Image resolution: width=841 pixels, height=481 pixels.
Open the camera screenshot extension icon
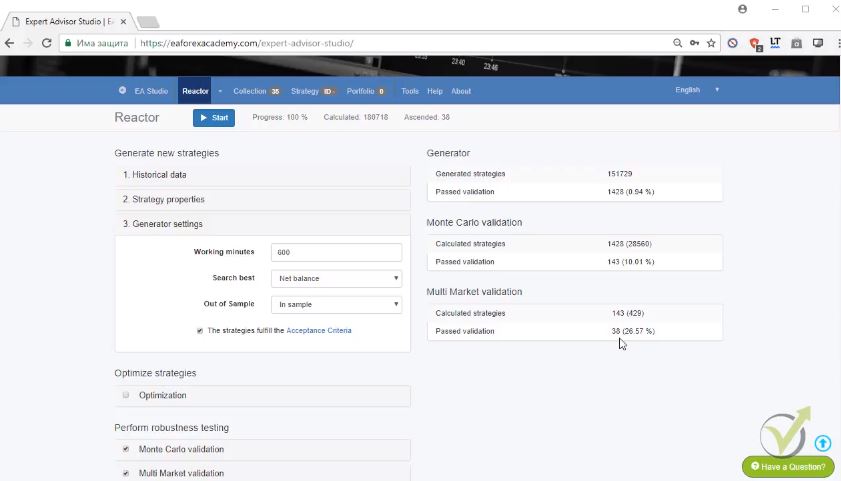pos(796,43)
